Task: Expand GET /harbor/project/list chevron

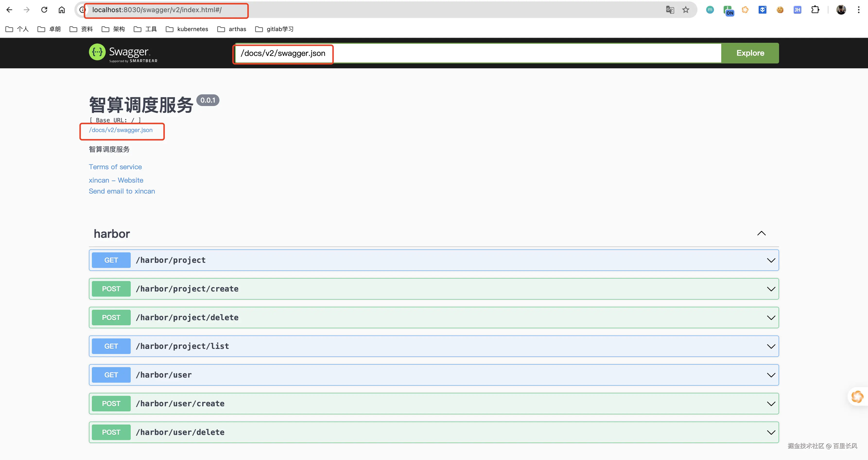Action: (x=771, y=346)
